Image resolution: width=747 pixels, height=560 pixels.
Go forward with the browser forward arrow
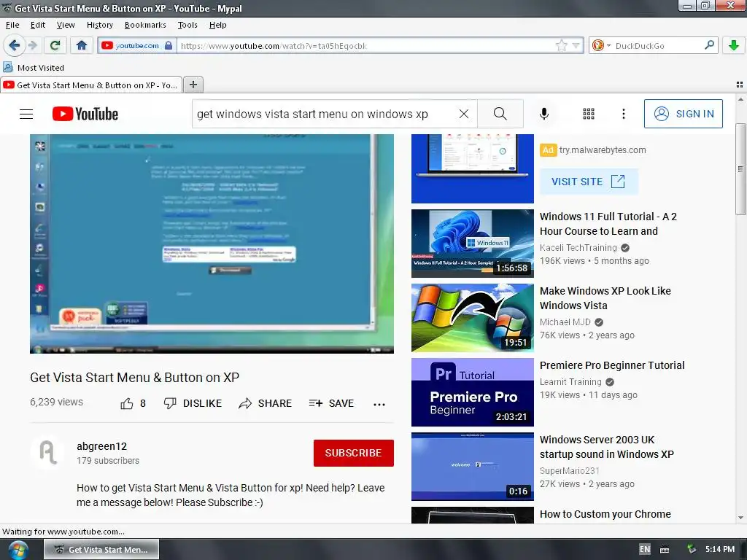pos(32,45)
